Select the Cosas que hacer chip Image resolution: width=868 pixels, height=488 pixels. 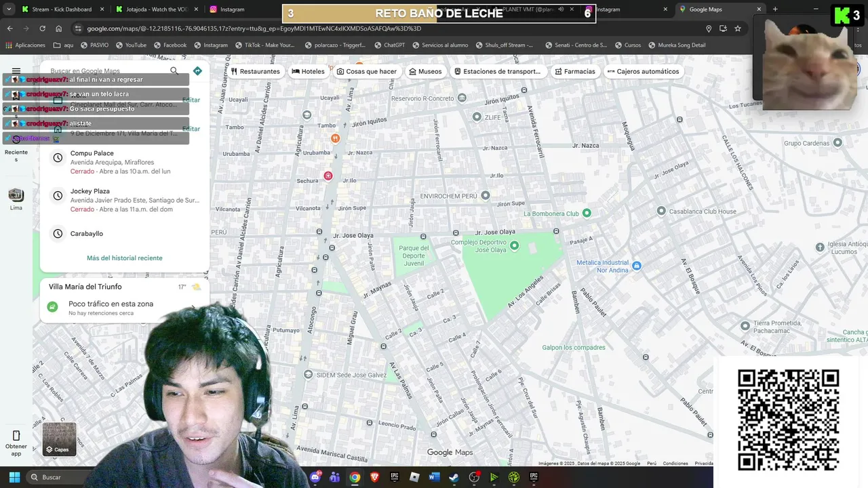[x=367, y=71]
